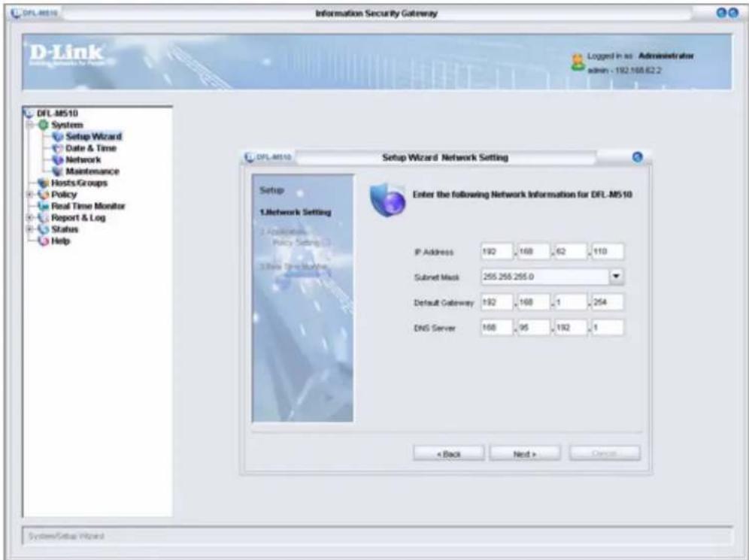Click the Status tree icon
This screenshot has width=749, height=560.
(x=44, y=229)
